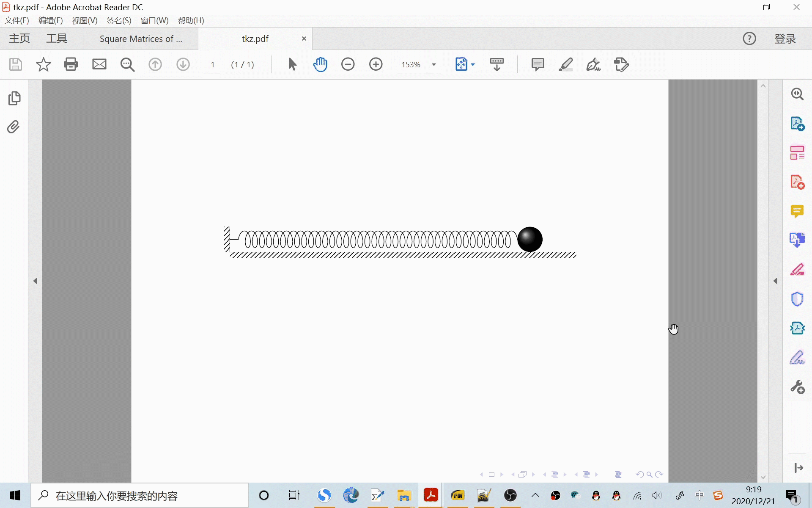Toggle the hand/pan tool mode
This screenshot has width=812, height=508.
[x=321, y=64]
